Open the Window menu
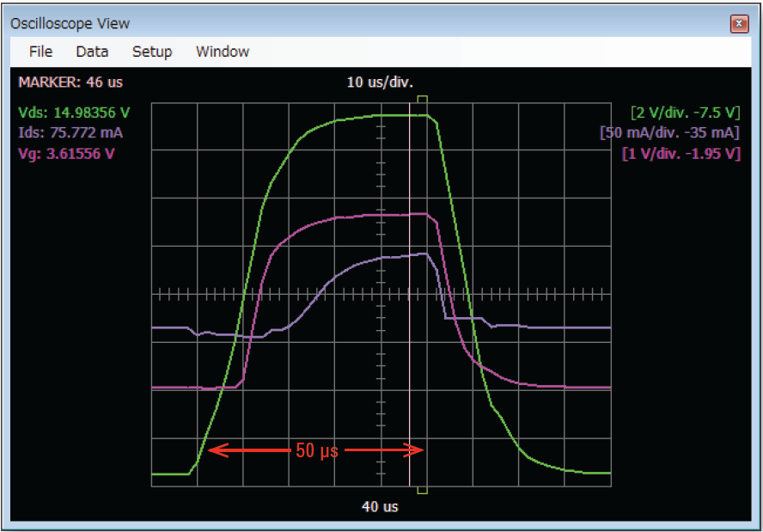 click(223, 52)
